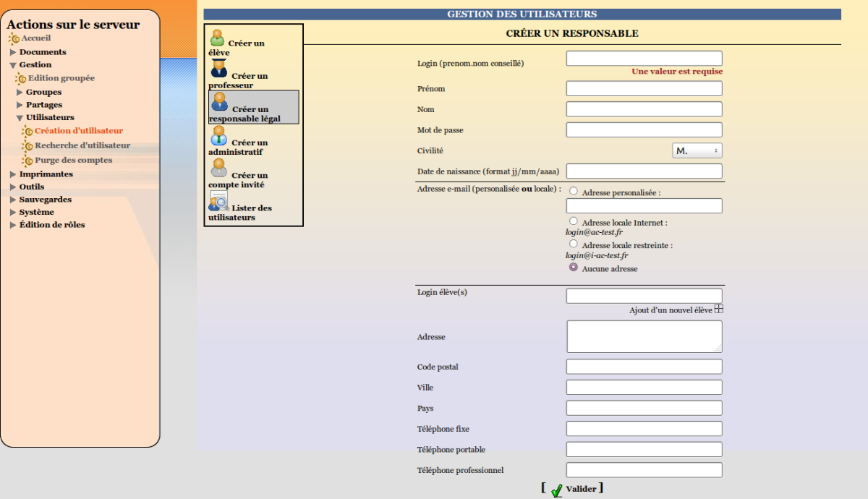Click inside the Adresse text area
Viewport: 868px width, 499px height.
644,336
